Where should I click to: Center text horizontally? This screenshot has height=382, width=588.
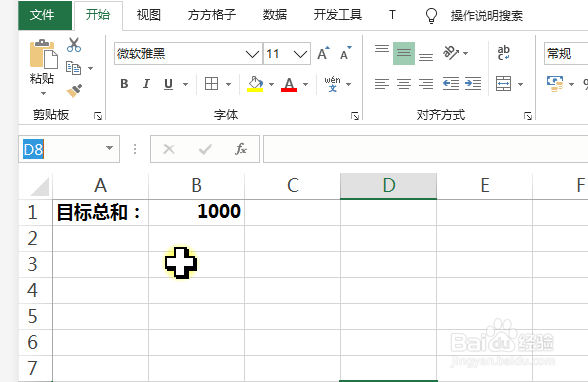(404, 84)
